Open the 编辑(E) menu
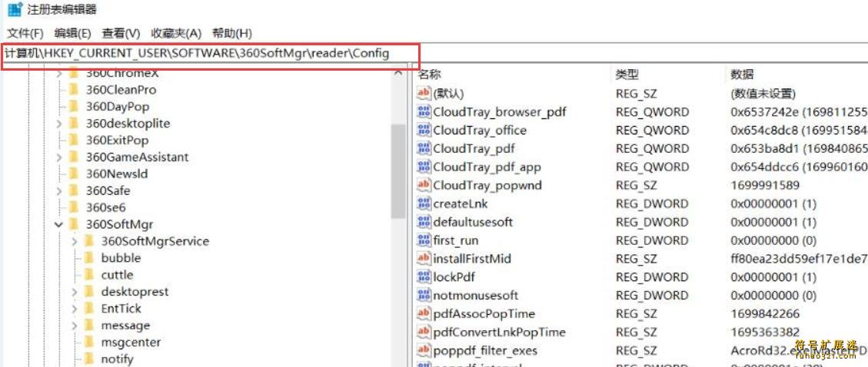 point(72,33)
